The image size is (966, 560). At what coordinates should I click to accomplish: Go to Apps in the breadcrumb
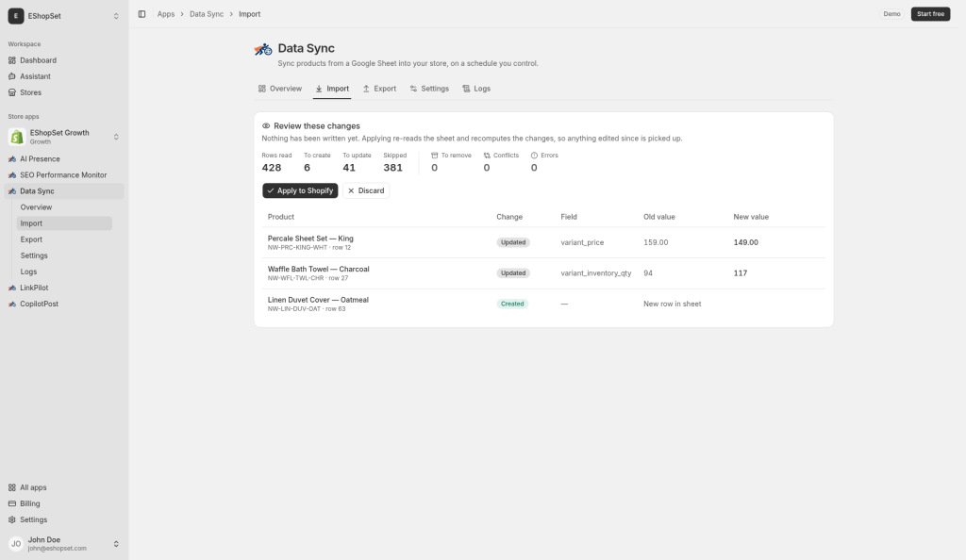coord(166,14)
